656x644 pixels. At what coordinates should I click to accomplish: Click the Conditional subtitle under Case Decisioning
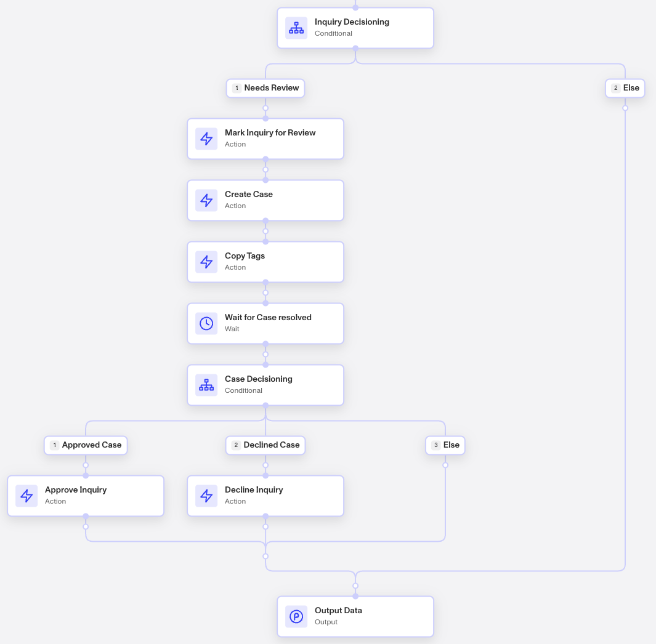243,390
